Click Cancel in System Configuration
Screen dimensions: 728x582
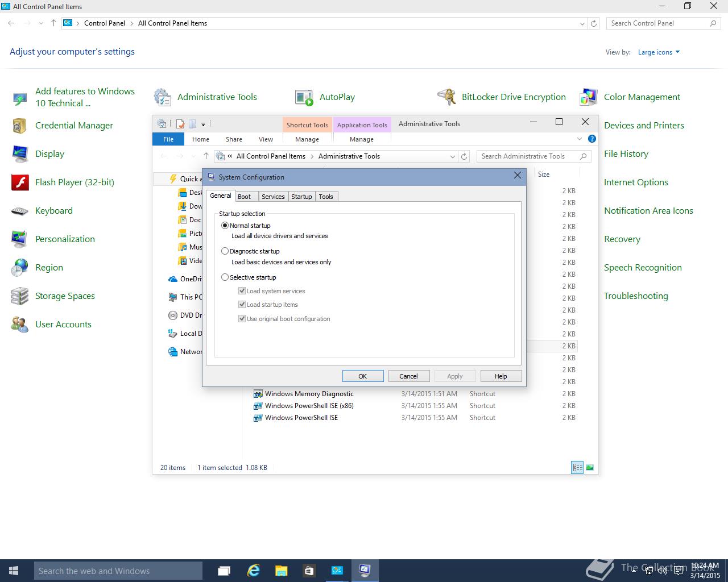coord(409,376)
